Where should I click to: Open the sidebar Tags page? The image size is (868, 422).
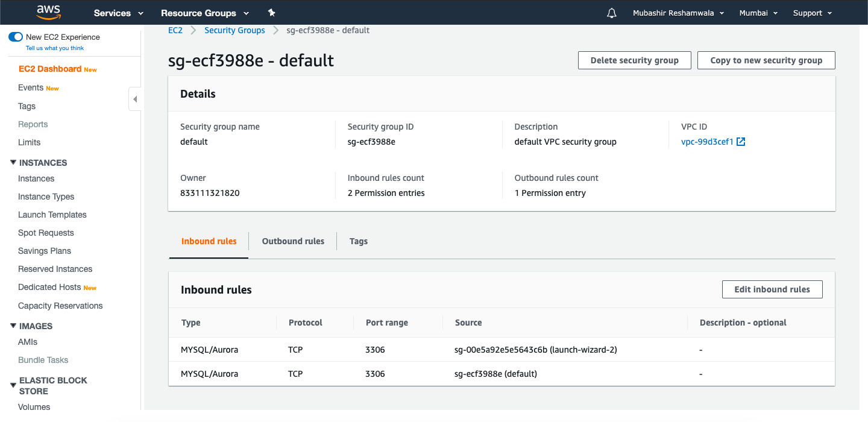[27, 106]
